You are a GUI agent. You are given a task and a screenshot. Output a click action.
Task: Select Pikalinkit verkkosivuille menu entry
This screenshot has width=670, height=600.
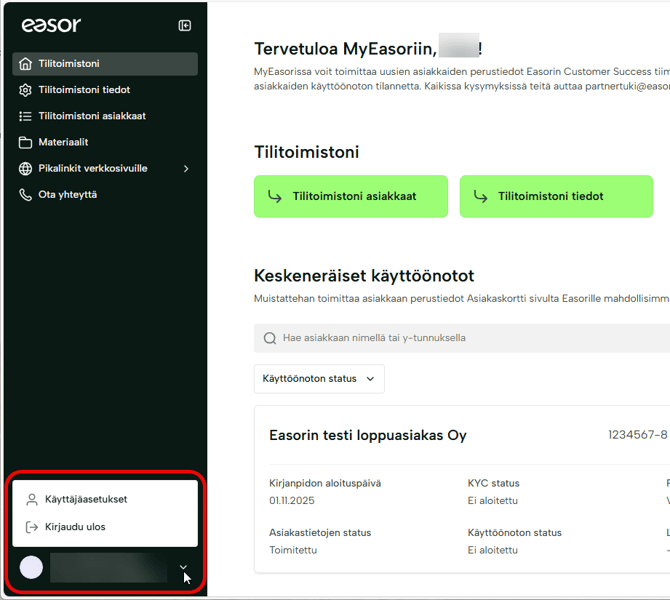point(105,168)
